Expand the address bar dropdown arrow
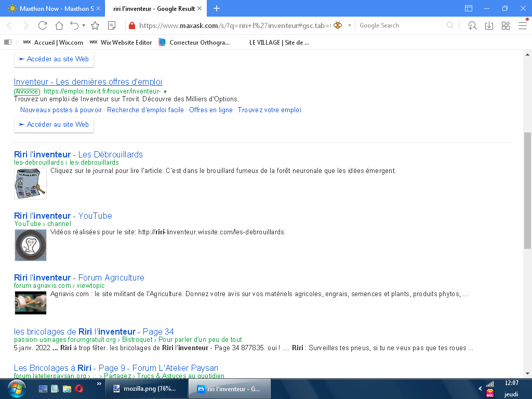This screenshot has height=399, width=532. pos(350,25)
